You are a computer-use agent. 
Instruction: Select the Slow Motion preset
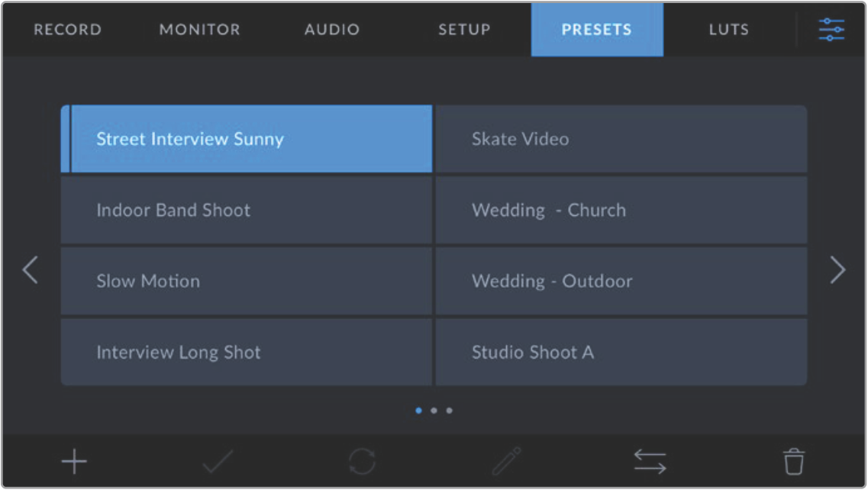[x=247, y=282]
